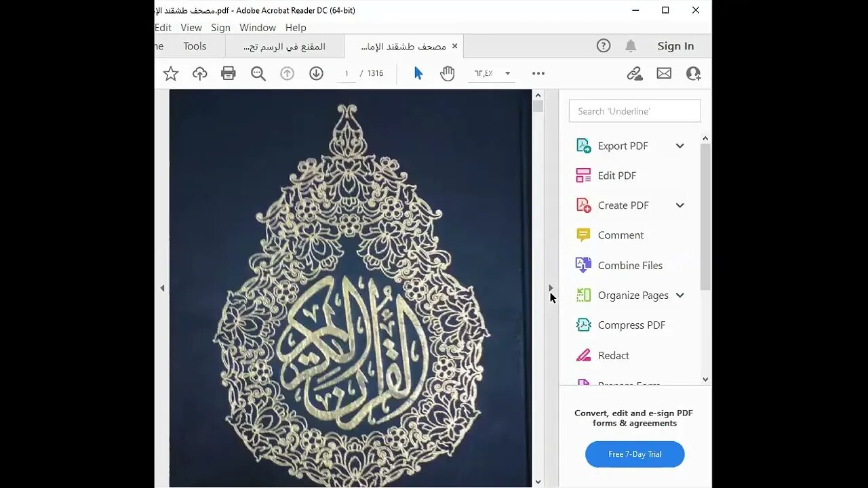The image size is (868, 488).
Task: Click the Compress PDF tool icon
Action: click(583, 325)
